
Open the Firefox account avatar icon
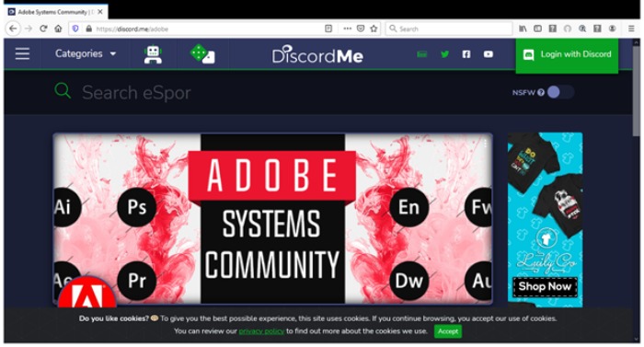tap(613, 29)
